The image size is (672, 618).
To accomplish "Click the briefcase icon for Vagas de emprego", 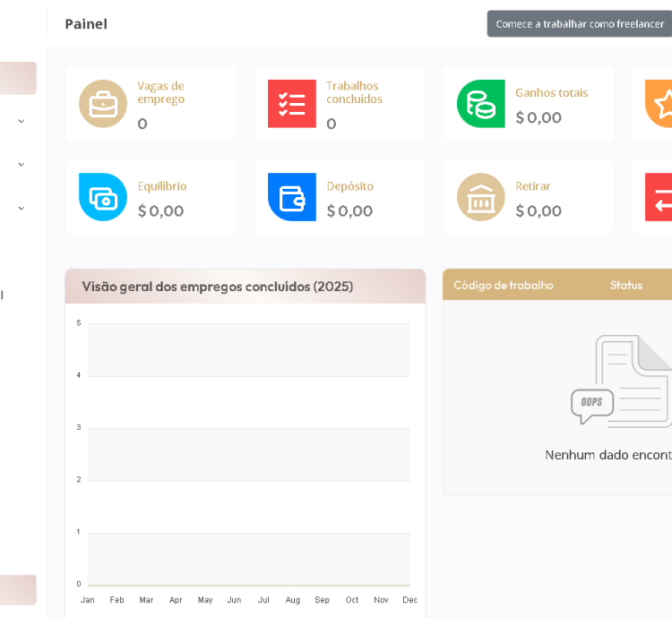I will click(x=103, y=104).
